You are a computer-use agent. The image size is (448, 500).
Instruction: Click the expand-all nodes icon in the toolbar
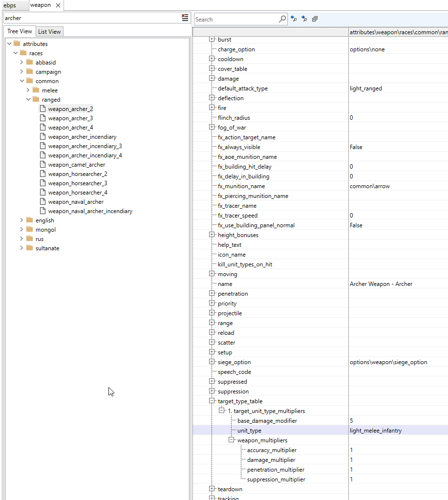[x=315, y=19]
